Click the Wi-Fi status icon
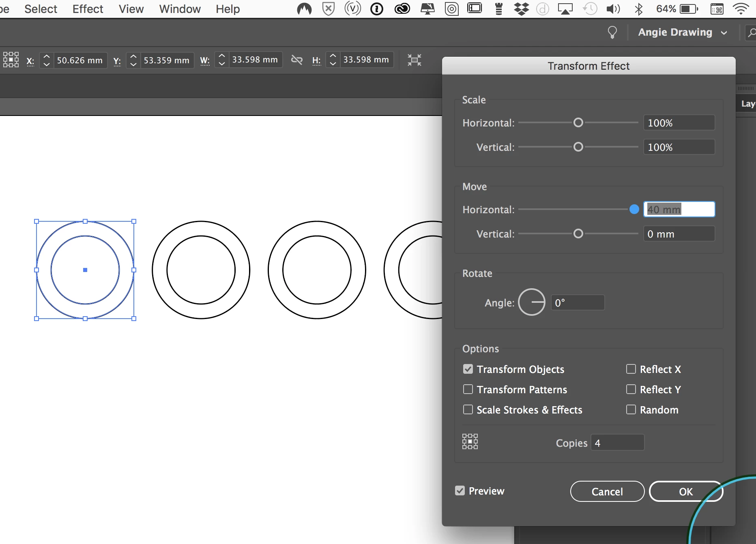 click(x=741, y=9)
